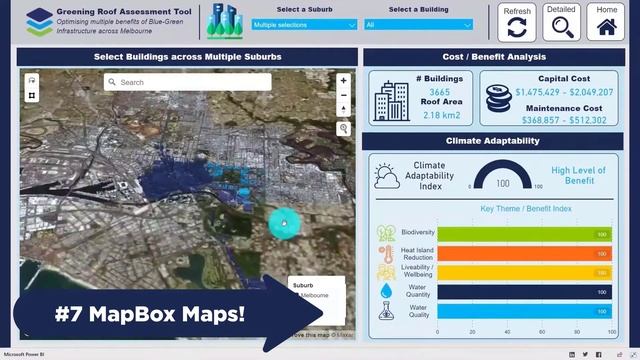Viewport: 640px width, 360px height.
Task: Click the coin stack Capital Cost icon
Action: click(x=499, y=98)
